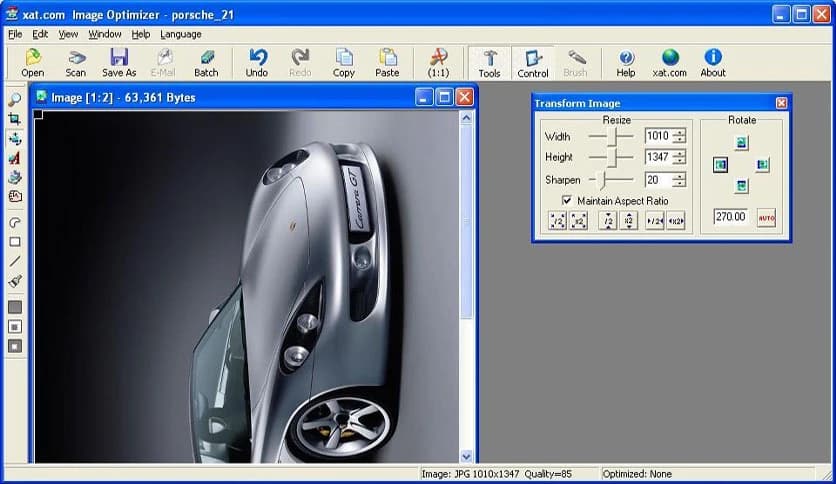
Task: Select the magnifier zoom tool in sidebar
Action: pos(15,99)
